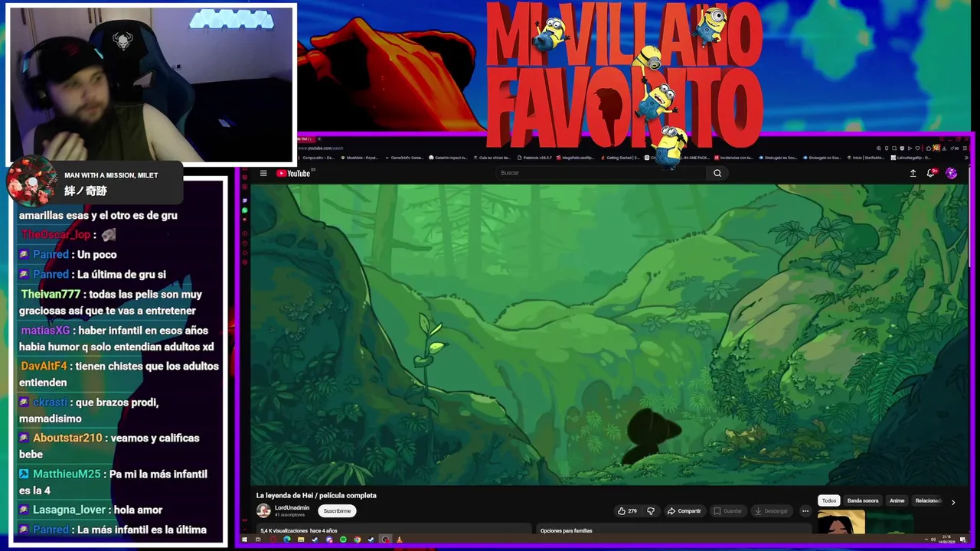Click chat username matiasXG
Viewport: 980px width, 551px height.
(x=45, y=330)
